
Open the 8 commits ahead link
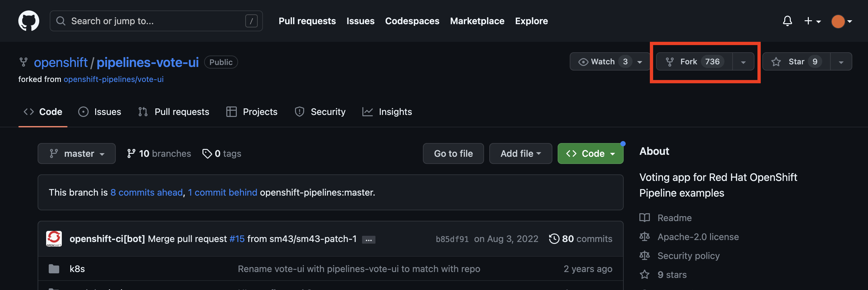click(x=147, y=192)
